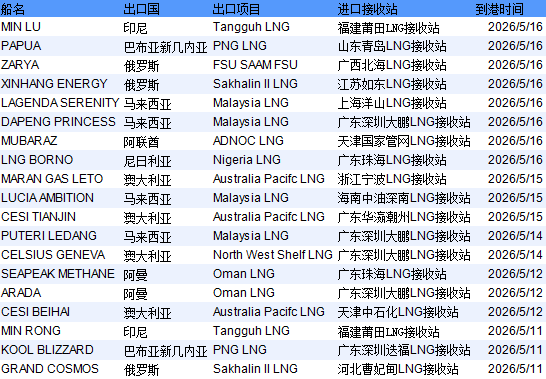This screenshot has height=379, width=546.
Task: Click date 2026/5/14 in PUTERI LEDANG row
Action: (515, 236)
